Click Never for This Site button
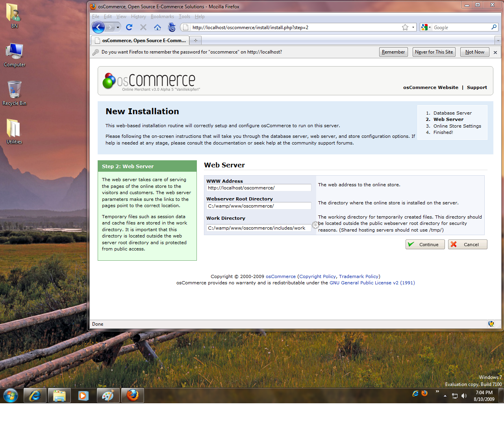504x421 pixels. [434, 52]
